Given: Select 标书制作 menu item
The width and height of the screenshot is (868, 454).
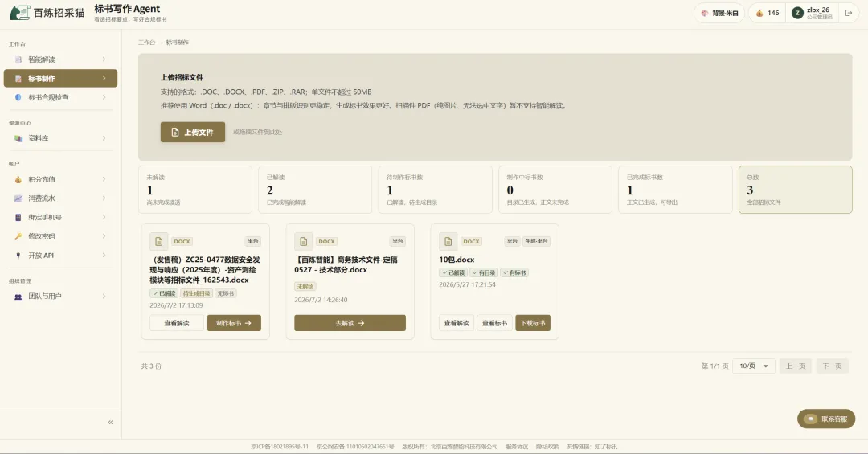Looking at the screenshot, I should pos(60,79).
